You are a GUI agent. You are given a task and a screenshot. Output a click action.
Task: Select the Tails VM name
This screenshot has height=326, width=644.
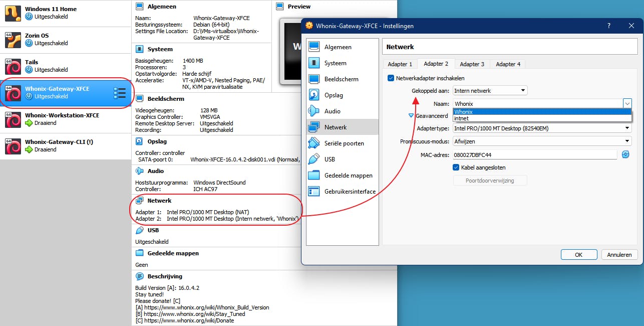[32, 62]
